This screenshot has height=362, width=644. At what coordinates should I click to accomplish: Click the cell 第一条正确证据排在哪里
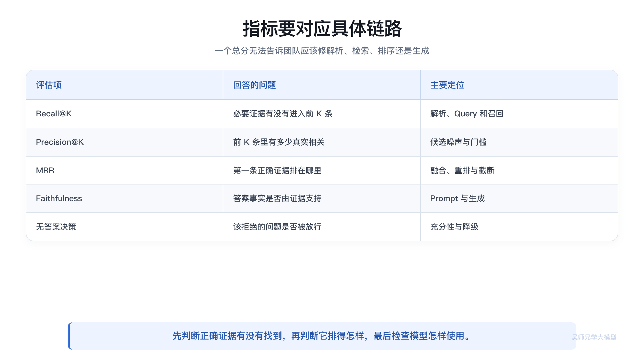322,170
